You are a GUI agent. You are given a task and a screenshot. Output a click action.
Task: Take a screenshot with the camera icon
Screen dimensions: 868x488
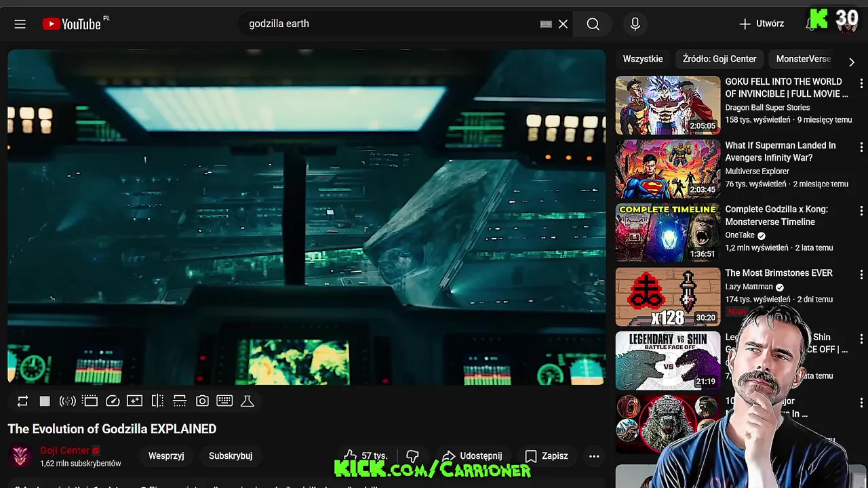[x=202, y=401]
